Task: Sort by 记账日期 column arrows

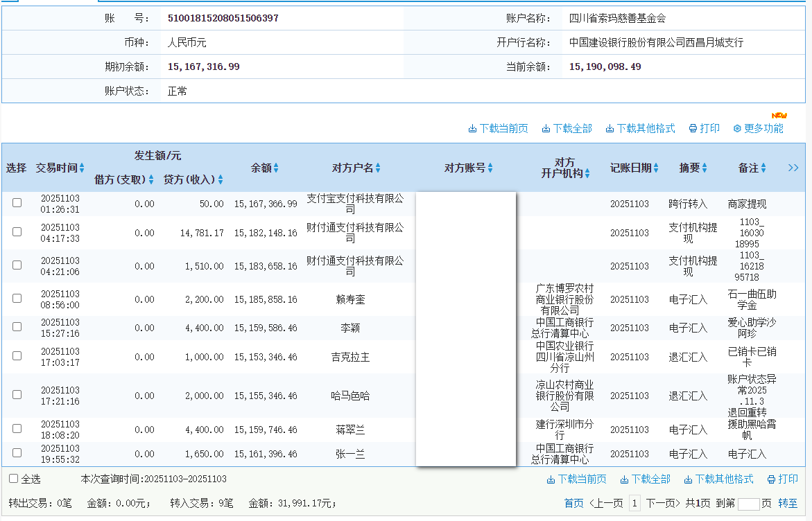Action: [633, 167]
